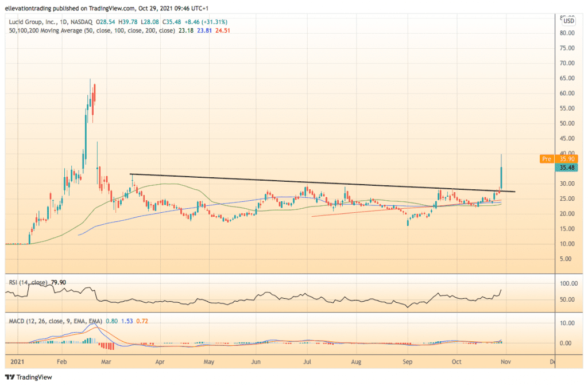Click the USD currency label on price axis
Viewport: 588px width, 386px height.
(x=568, y=21)
